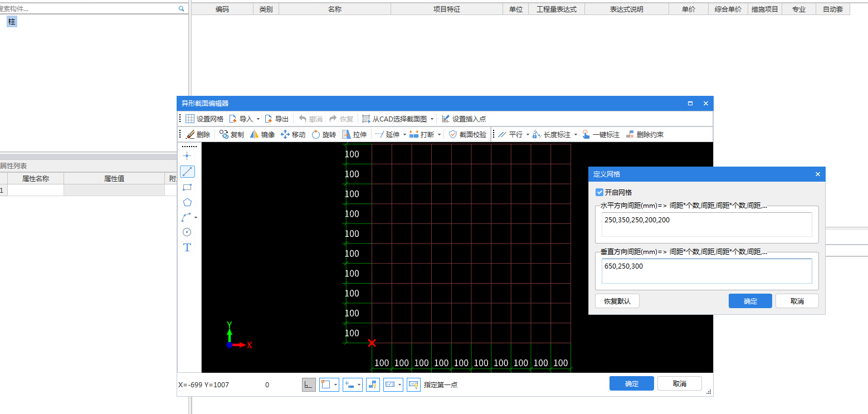Viewport: 868px width, 414px height.
Task: Run the 截面校验 section check
Action: [467, 134]
